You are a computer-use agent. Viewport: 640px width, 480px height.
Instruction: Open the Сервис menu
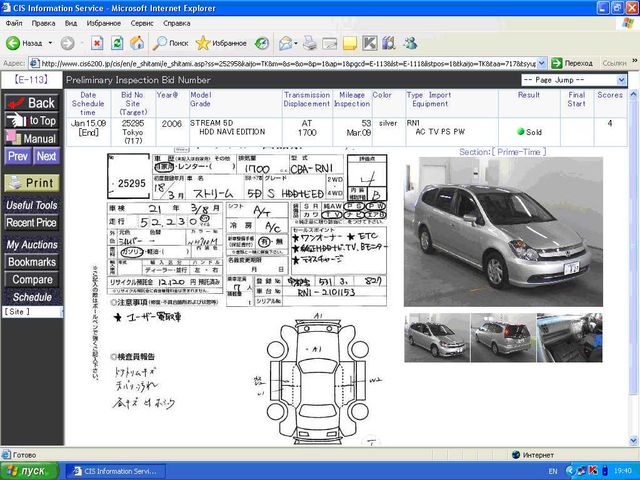[142, 23]
